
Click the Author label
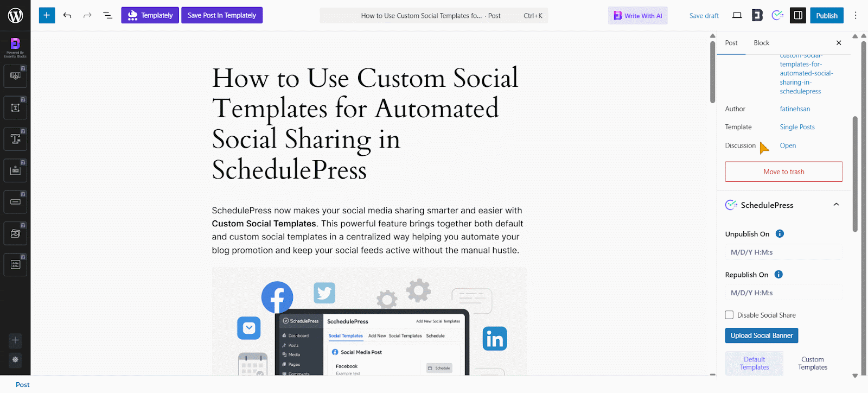coord(735,109)
